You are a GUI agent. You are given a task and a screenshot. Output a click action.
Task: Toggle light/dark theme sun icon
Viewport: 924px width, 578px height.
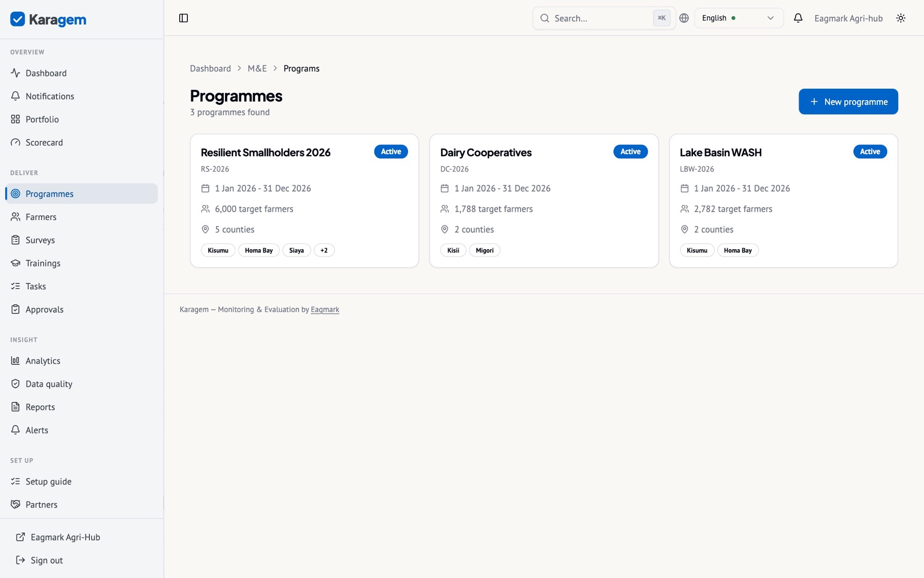[x=901, y=18]
